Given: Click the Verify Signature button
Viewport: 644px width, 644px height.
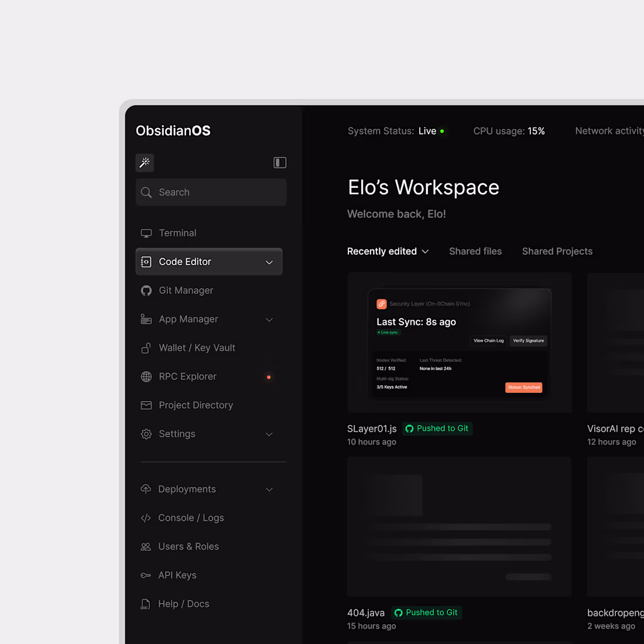Looking at the screenshot, I should 528,341.
